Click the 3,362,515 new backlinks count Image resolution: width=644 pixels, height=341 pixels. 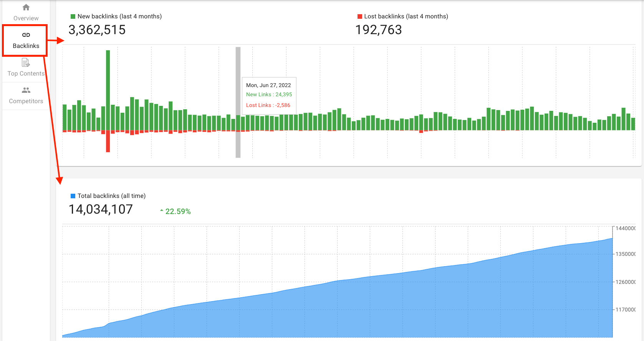click(97, 30)
